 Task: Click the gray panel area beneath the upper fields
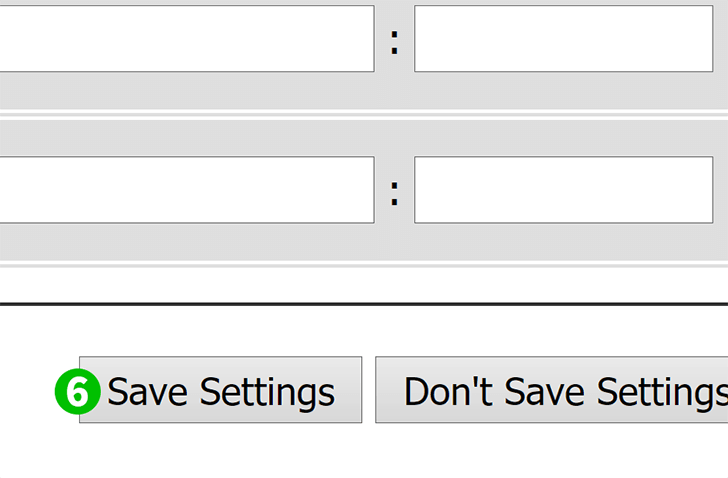364,91
